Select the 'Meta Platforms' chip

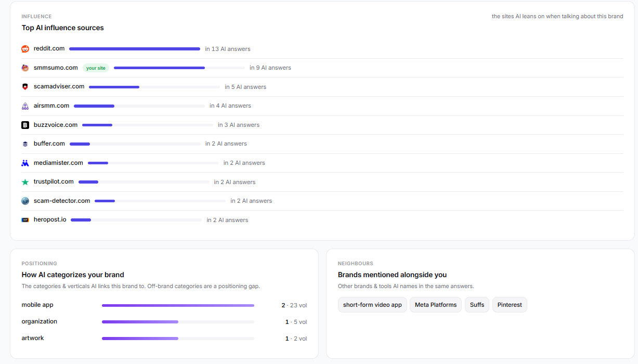pos(436,305)
